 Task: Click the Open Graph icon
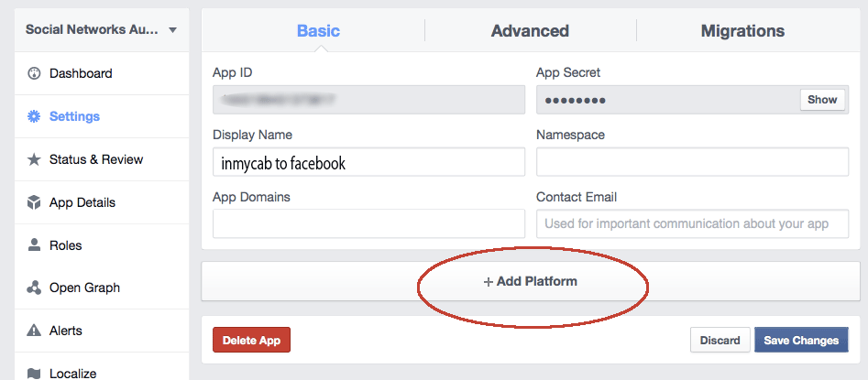[x=34, y=288]
